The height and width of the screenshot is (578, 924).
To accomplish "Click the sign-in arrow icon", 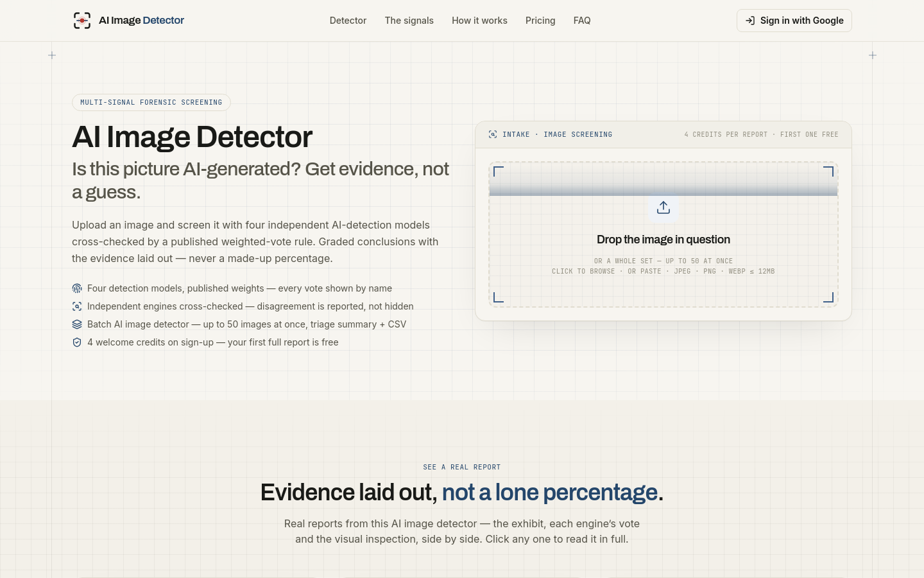I will pos(750,21).
